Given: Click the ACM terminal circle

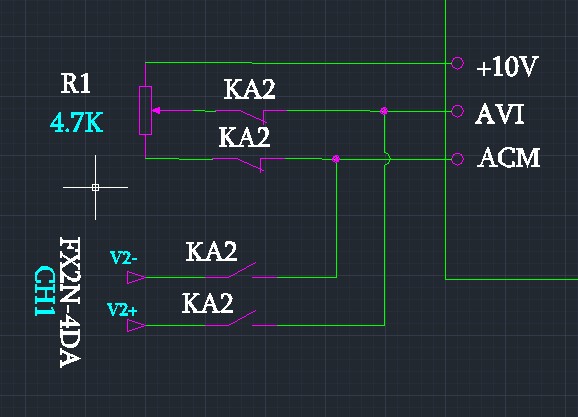Looking at the screenshot, I should tap(457, 159).
